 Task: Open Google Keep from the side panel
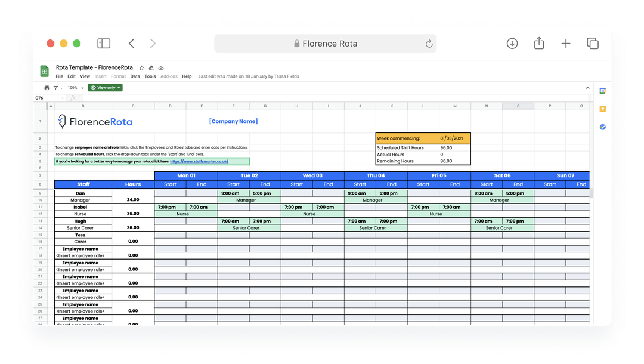(603, 108)
